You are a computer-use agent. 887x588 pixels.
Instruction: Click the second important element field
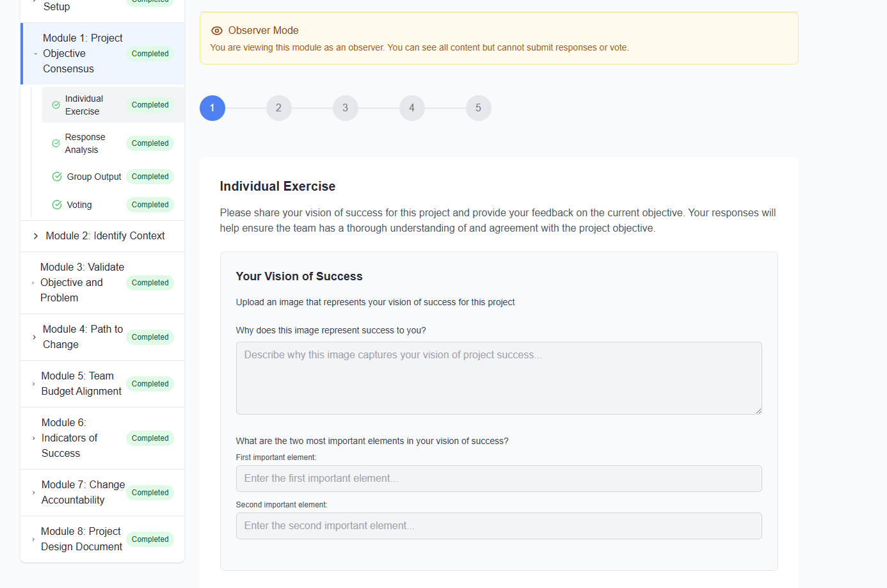pos(499,525)
